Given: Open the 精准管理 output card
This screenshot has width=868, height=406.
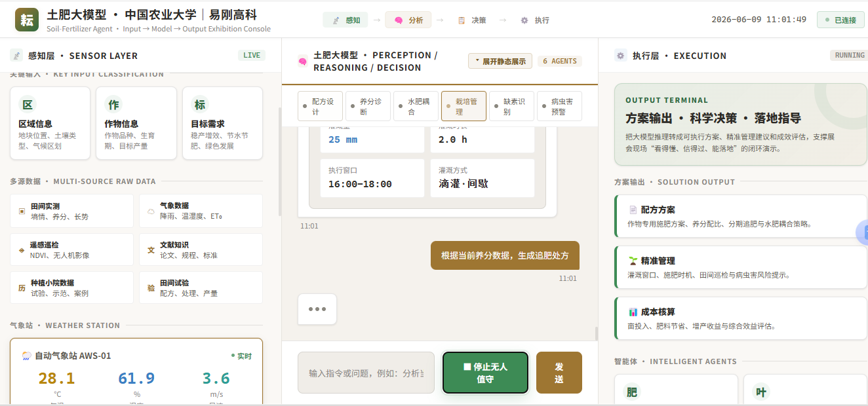Looking at the screenshot, I should [x=741, y=267].
